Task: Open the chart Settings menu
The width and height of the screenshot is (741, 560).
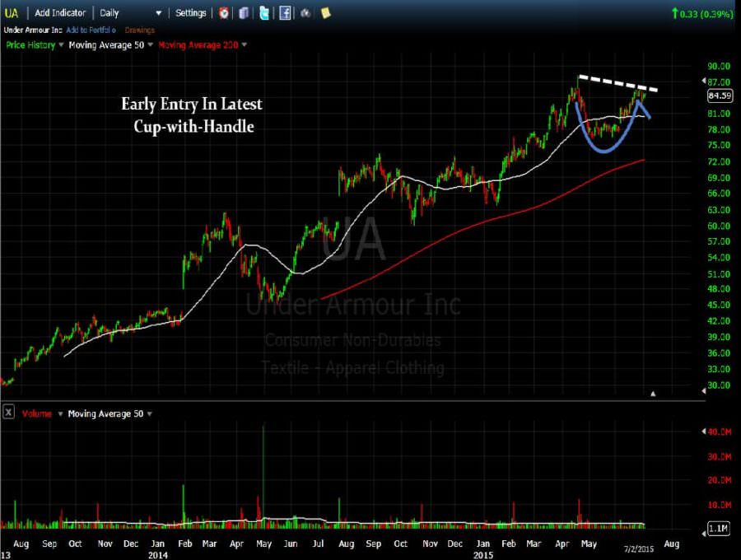Action: point(191,13)
